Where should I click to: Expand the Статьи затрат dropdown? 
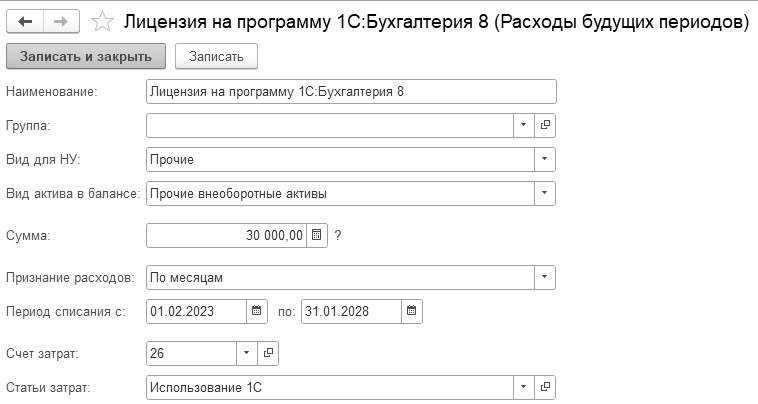[525, 387]
